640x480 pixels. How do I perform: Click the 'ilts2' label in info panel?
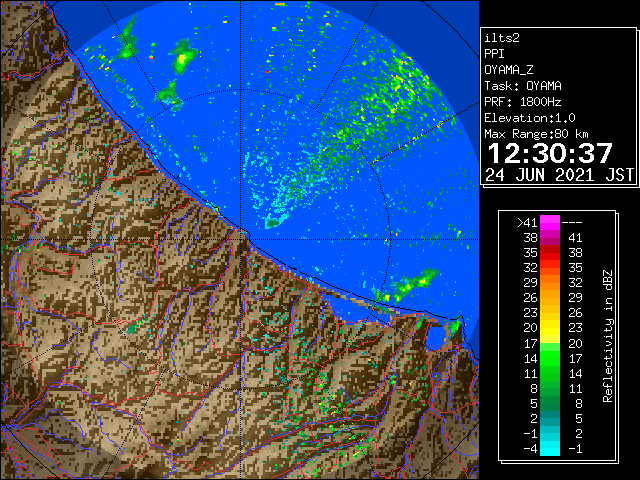tap(502, 38)
